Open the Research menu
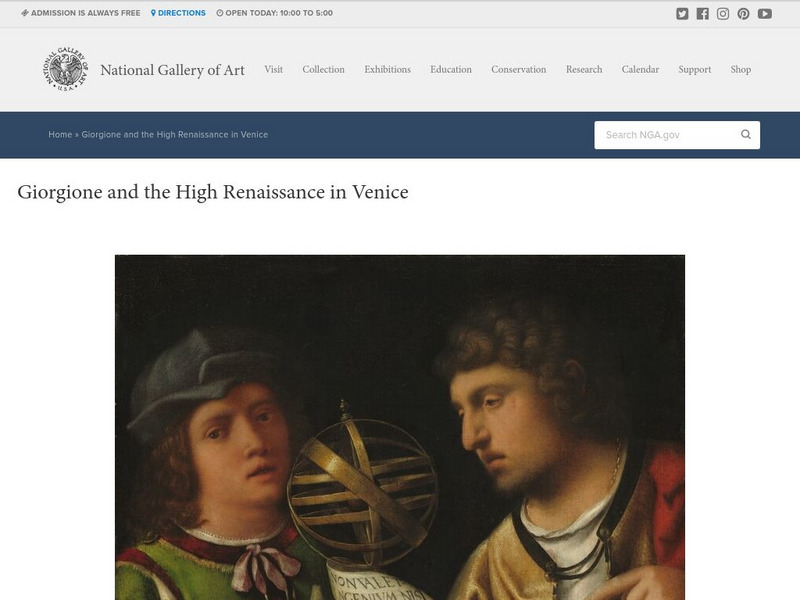The height and width of the screenshot is (600, 800). coord(584,69)
